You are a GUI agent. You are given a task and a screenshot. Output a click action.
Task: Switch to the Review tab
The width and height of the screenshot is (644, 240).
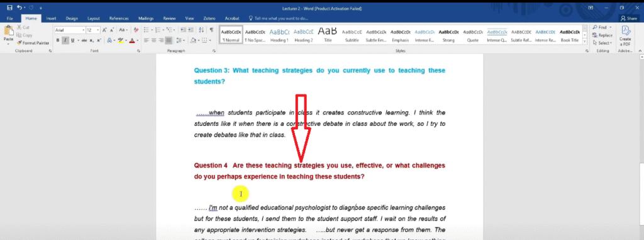(x=169, y=18)
